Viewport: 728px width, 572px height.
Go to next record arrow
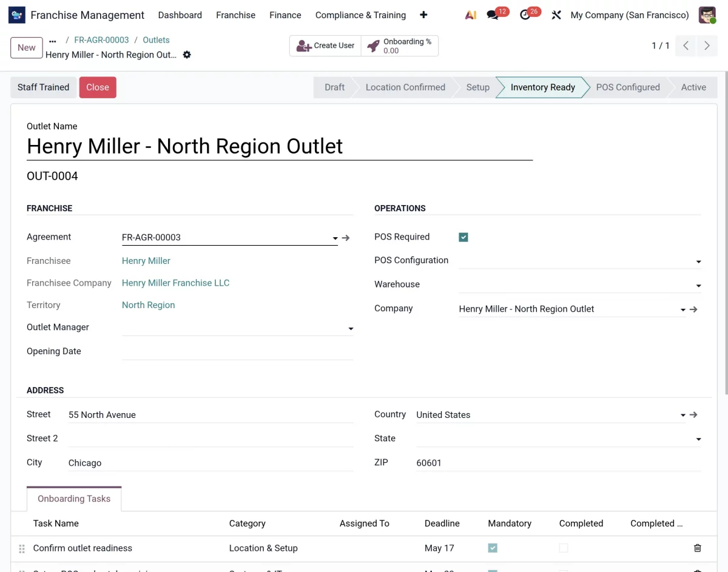pyautogui.click(x=707, y=45)
